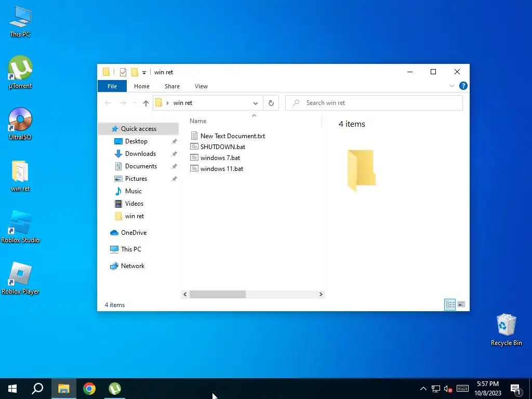Screen dimensions: 532x399
Task: Click the New folder quick access toolbar icon
Action: 135,72
